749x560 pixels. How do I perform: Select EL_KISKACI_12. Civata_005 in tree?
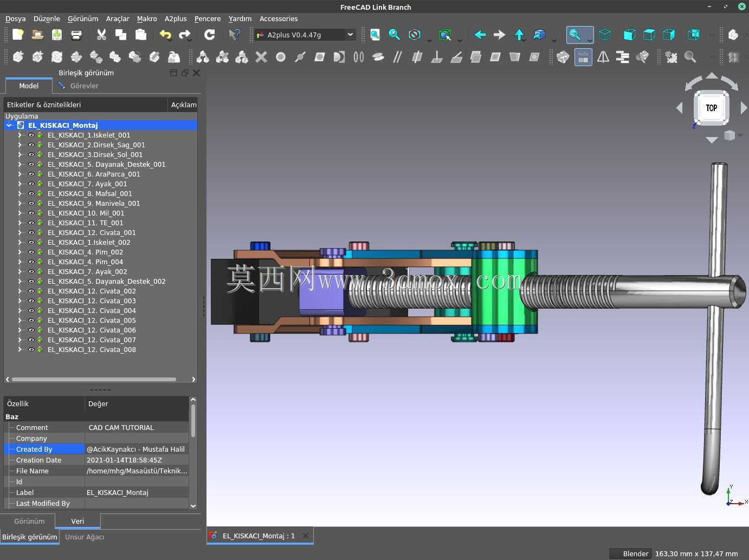pyautogui.click(x=92, y=321)
